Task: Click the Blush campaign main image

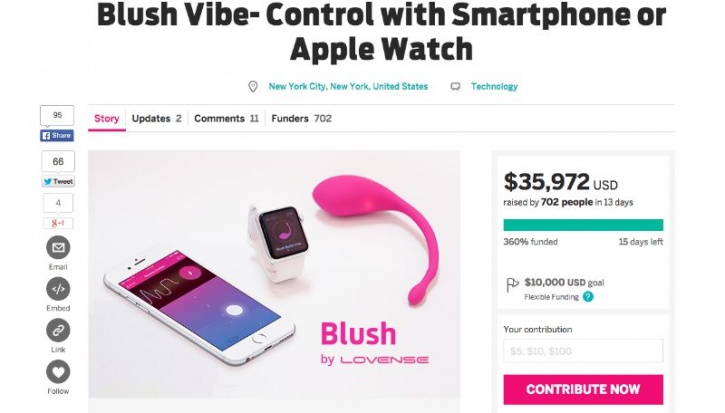Action: click(x=274, y=274)
